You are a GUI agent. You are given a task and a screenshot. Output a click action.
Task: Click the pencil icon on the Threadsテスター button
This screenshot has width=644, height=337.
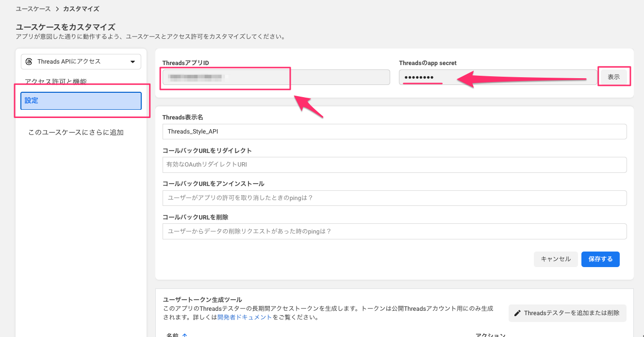(517, 313)
